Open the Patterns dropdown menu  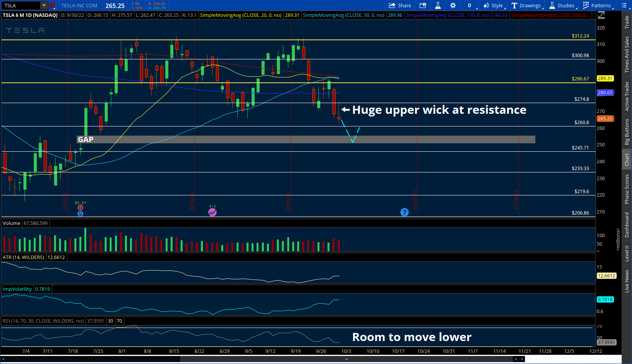point(598,5)
